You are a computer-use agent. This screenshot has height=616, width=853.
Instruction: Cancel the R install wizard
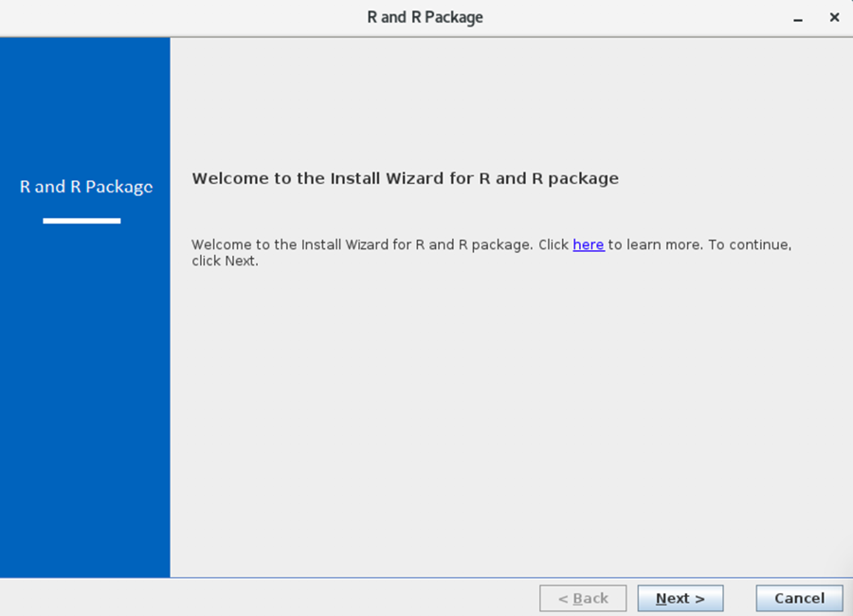point(799,598)
